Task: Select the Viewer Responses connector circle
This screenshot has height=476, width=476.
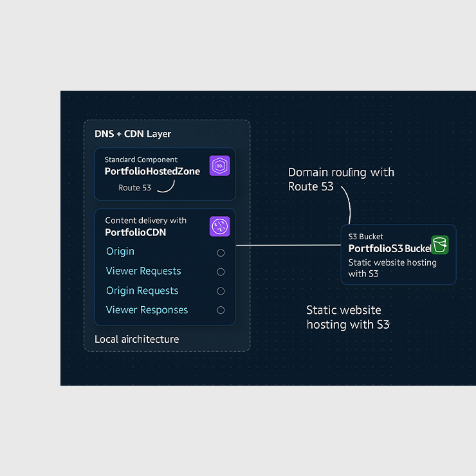Action: click(221, 310)
